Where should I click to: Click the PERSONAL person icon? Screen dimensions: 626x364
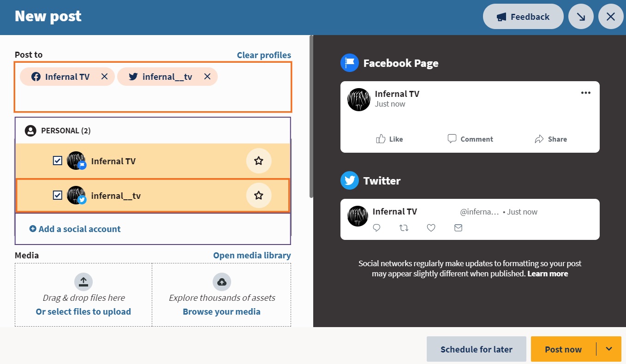pos(30,131)
